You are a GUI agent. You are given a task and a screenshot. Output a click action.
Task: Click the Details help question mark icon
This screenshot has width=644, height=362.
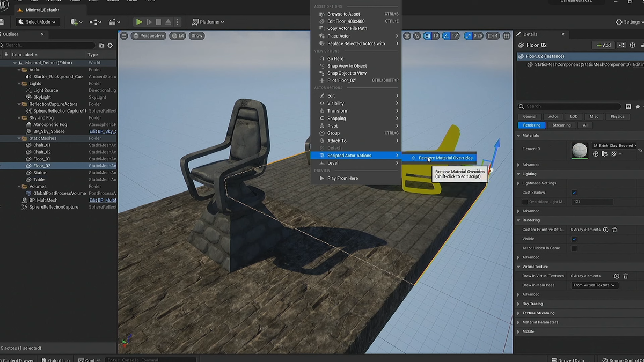click(x=633, y=45)
